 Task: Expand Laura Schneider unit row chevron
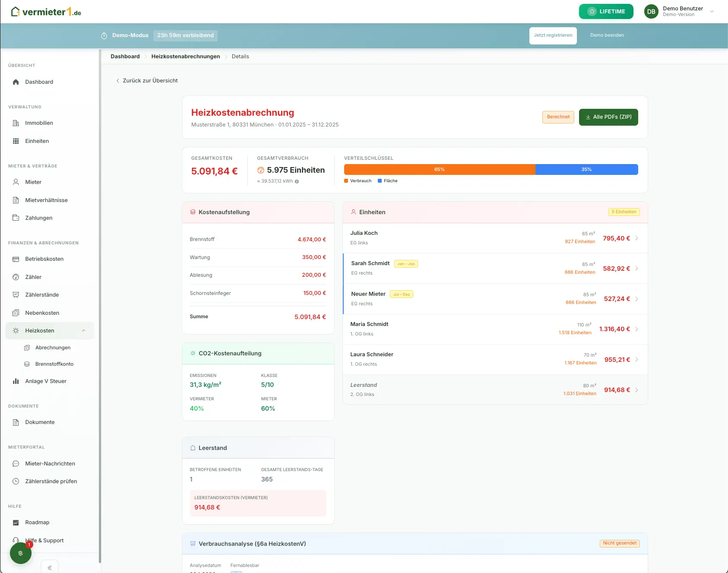tap(636, 360)
